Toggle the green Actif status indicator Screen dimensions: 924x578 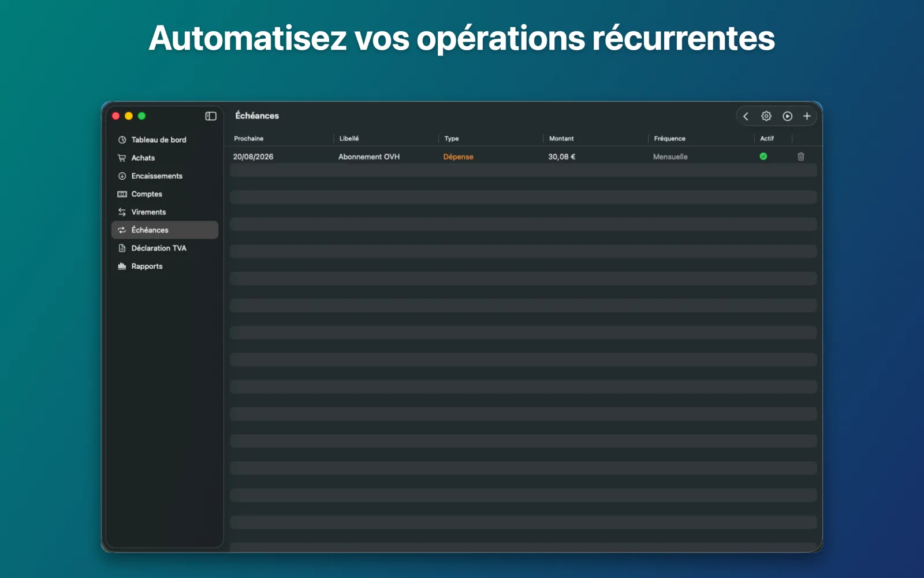click(763, 157)
